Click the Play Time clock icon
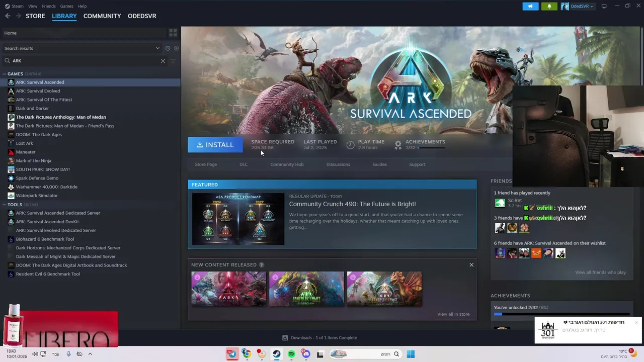 pyautogui.click(x=350, y=145)
